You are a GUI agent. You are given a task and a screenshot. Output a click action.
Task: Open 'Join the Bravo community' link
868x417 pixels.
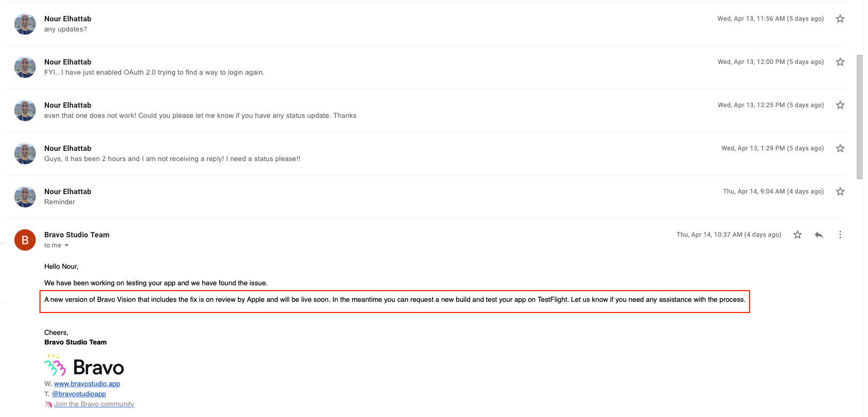pyautogui.click(x=94, y=404)
